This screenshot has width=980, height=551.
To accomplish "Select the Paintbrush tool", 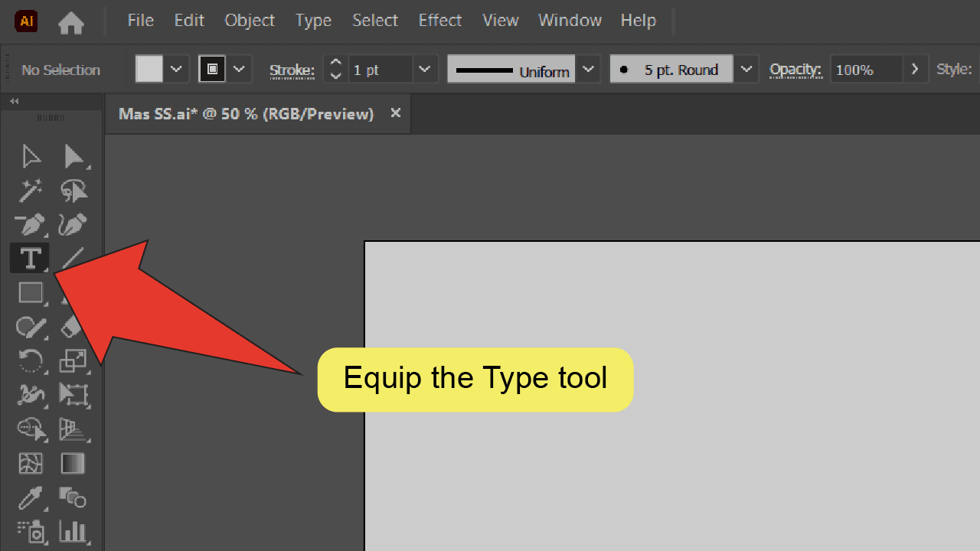I will (31, 328).
